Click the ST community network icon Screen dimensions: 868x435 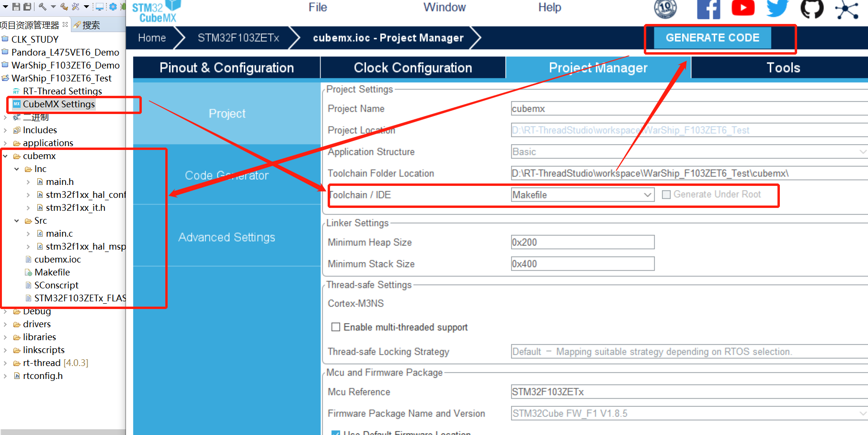[x=846, y=9]
